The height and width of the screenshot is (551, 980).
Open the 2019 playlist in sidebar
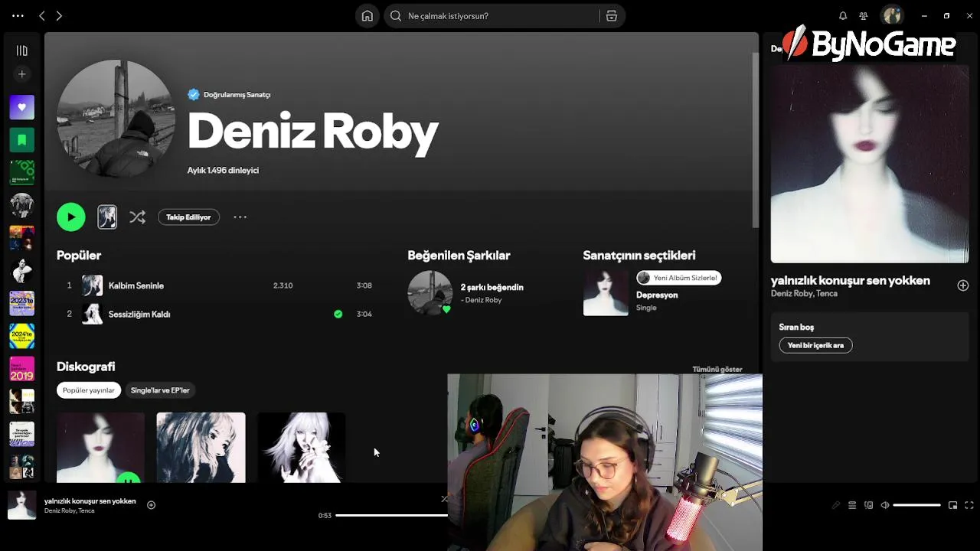[22, 369]
